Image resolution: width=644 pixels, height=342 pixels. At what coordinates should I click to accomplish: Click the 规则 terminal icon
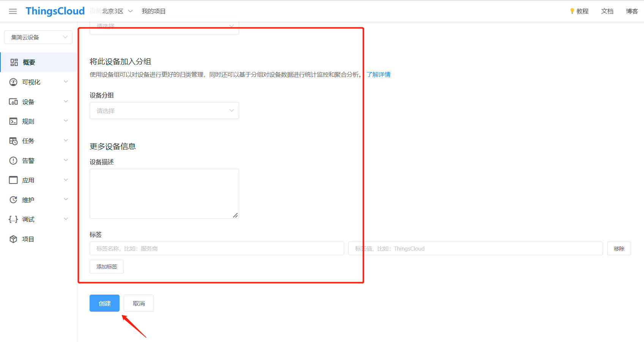click(13, 121)
